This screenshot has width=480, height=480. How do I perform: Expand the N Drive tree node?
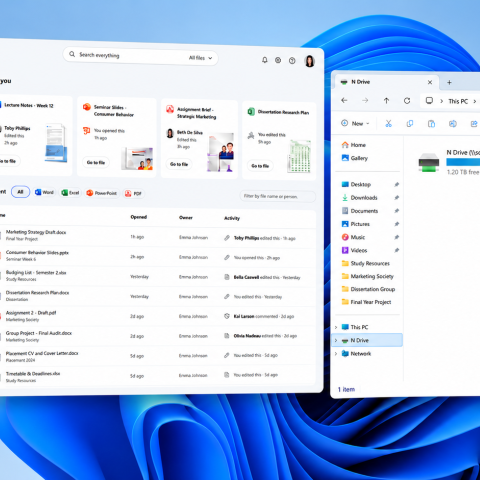point(336,340)
